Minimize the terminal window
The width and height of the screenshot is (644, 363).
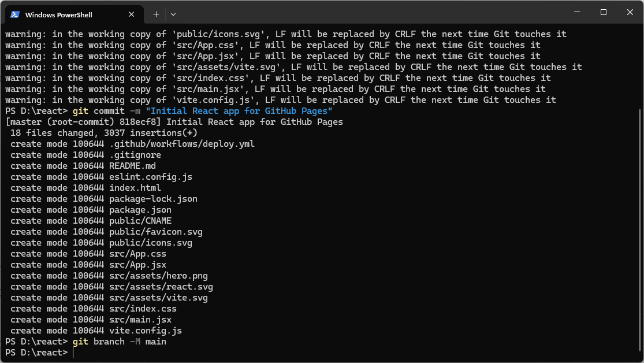point(576,12)
